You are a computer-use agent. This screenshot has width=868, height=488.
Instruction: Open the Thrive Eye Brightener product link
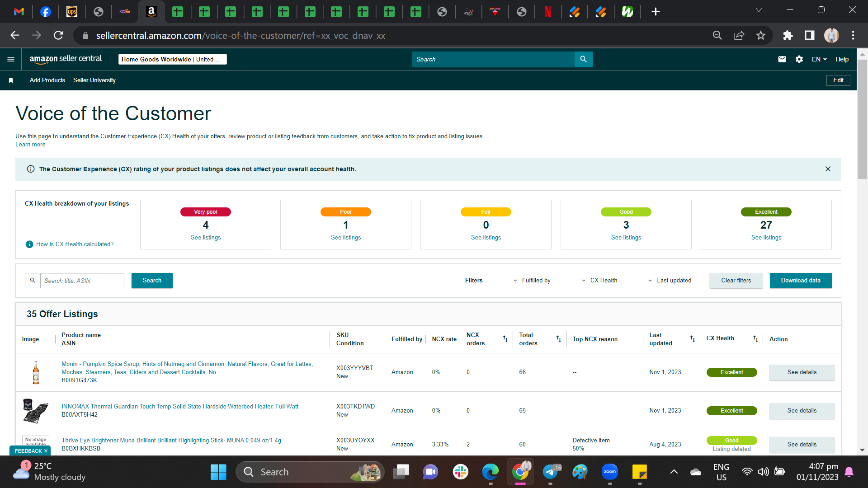tap(171, 441)
